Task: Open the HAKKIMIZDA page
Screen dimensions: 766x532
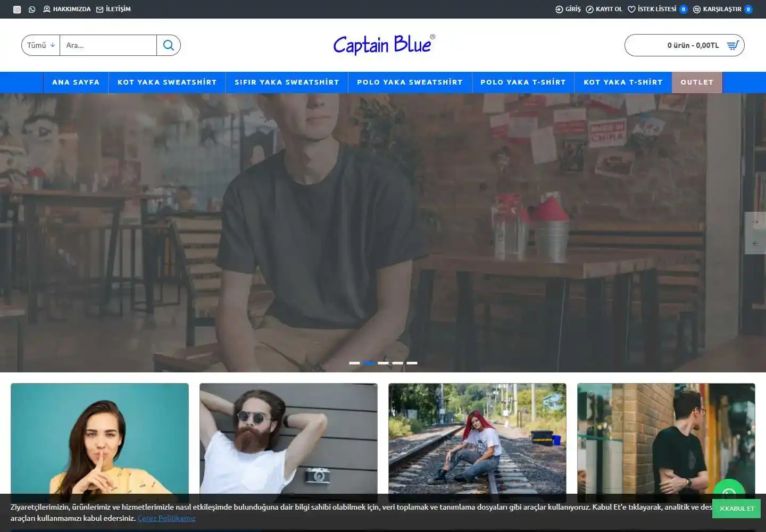Action: click(67, 9)
